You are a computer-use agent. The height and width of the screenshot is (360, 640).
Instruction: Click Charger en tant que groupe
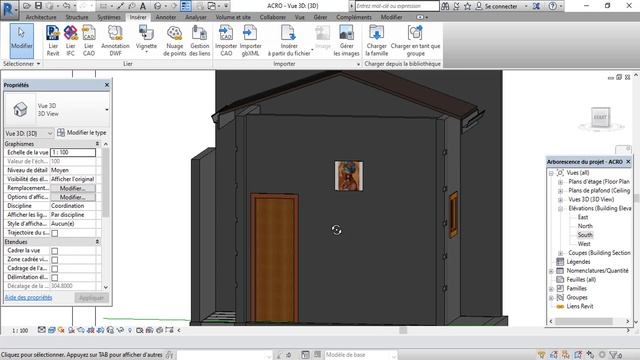click(415, 40)
